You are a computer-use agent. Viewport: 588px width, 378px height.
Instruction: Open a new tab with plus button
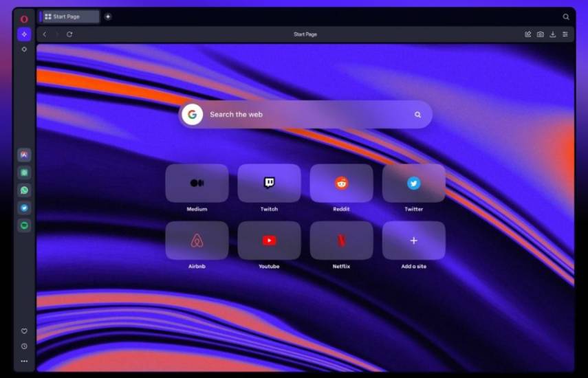coord(108,16)
